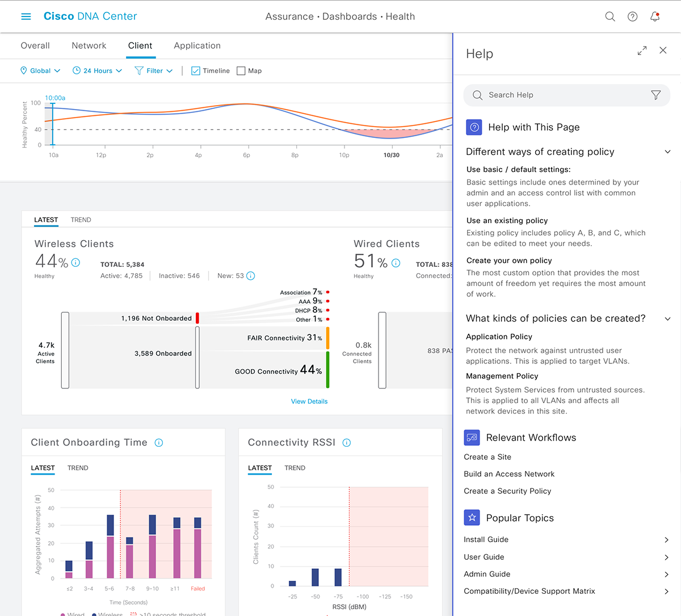Collapse What kinds of policies section
Image resolution: width=681 pixels, height=616 pixels.
(667, 319)
